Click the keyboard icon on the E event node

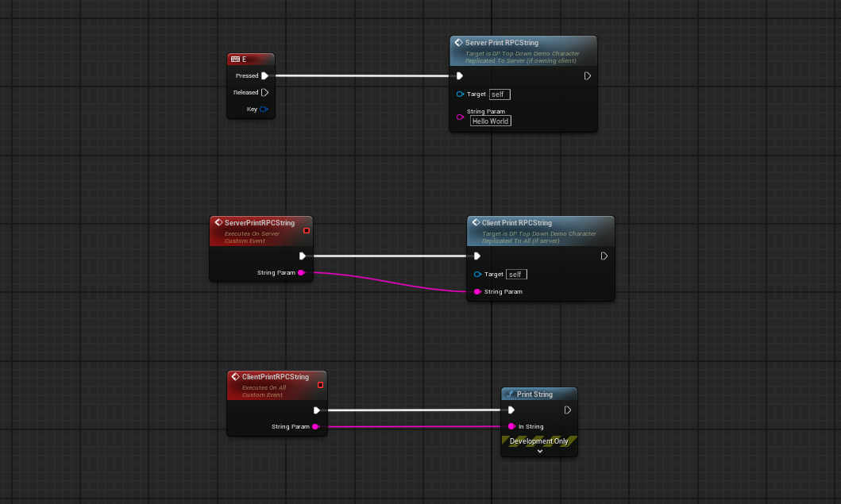pyautogui.click(x=235, y=59)
